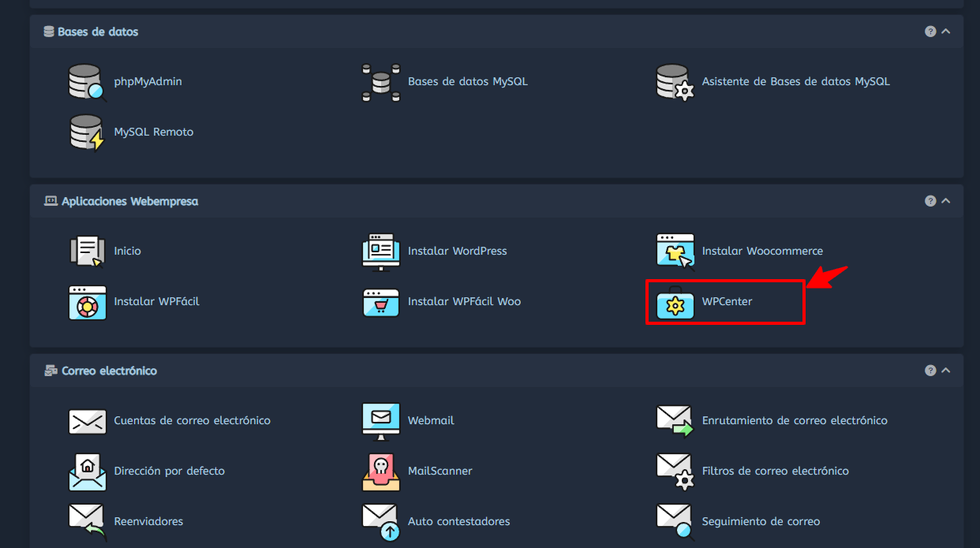The width and height of the screenshot is (980, 548).
Task: Open the MySQL Remoto link
Action: tap(154, 132)
